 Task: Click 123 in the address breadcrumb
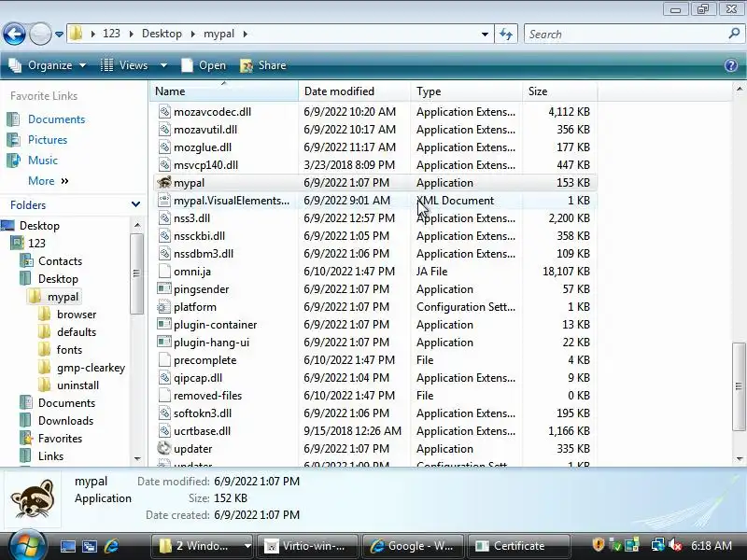[x=111, y=34]
